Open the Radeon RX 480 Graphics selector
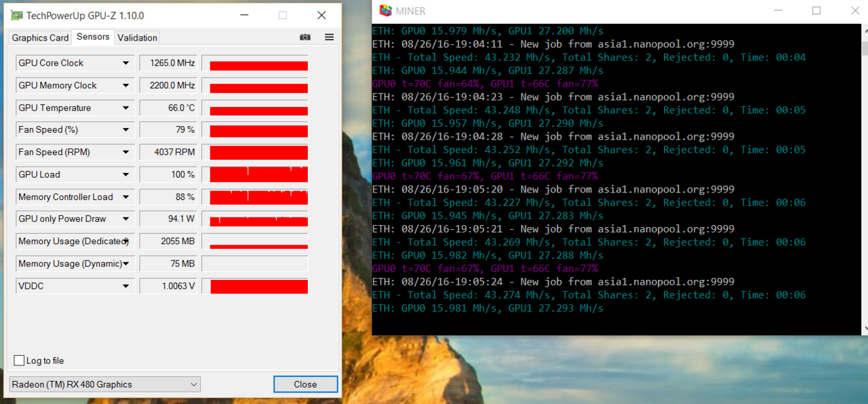 click(x=105, y=384)
